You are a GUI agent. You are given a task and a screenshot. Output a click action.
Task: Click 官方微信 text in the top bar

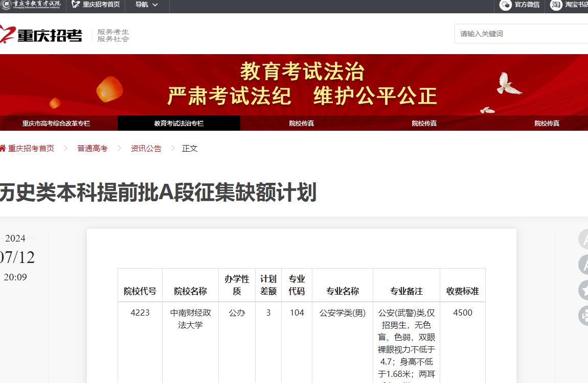pyautogui.click(x=527, y=5)
